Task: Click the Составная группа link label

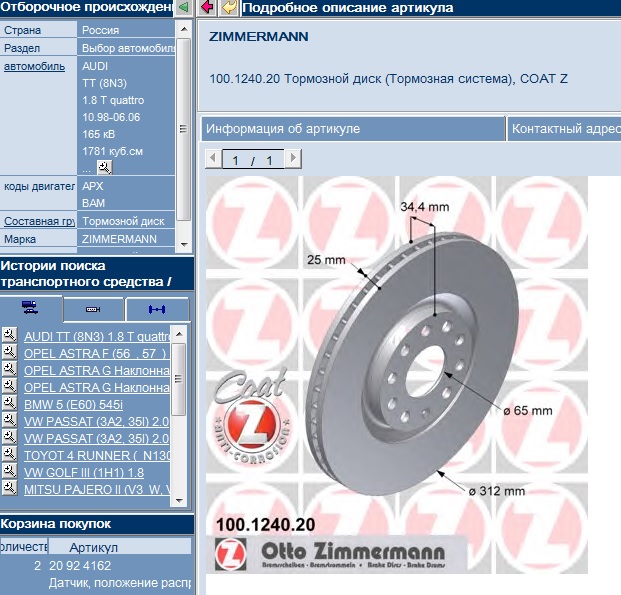Action: 39,221
